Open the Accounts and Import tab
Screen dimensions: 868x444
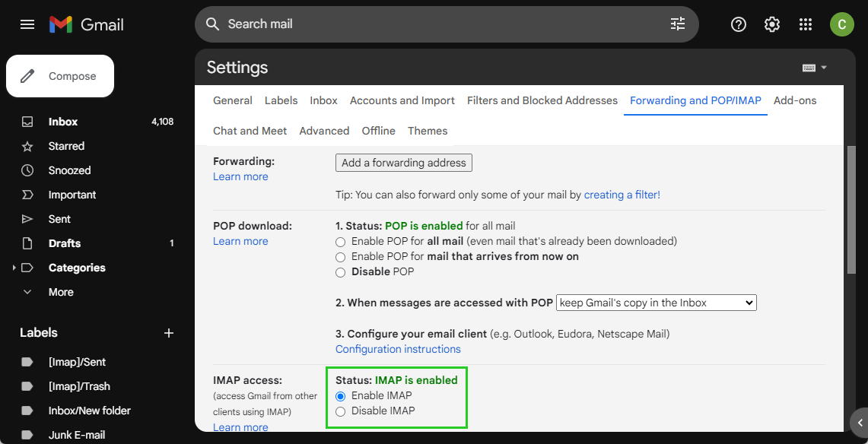[x=402, y=100]
